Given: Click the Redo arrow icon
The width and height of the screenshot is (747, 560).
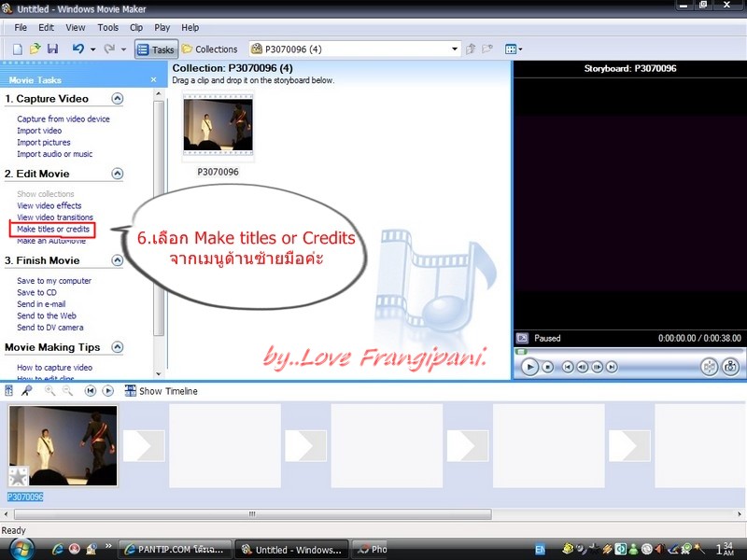Looking at the screenshot, I should [109, 49].
